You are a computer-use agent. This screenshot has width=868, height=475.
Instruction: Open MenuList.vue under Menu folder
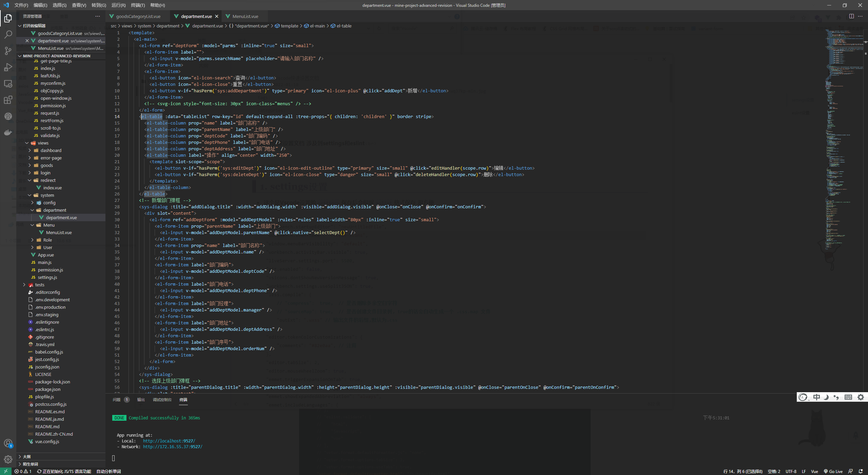coord(59,232)
